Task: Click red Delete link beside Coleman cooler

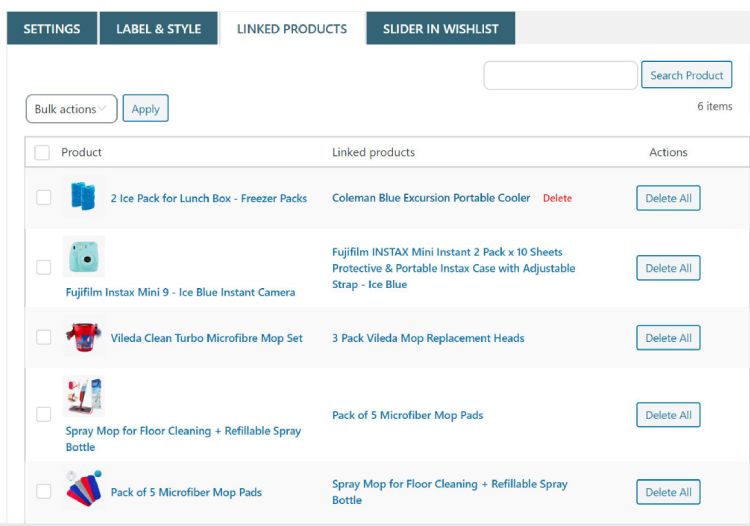Action: click(557, 198)
